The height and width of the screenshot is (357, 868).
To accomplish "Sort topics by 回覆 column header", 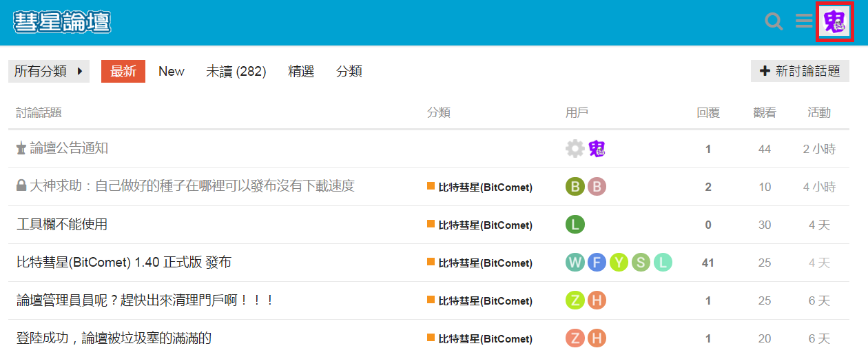I will tap(707, 112).
